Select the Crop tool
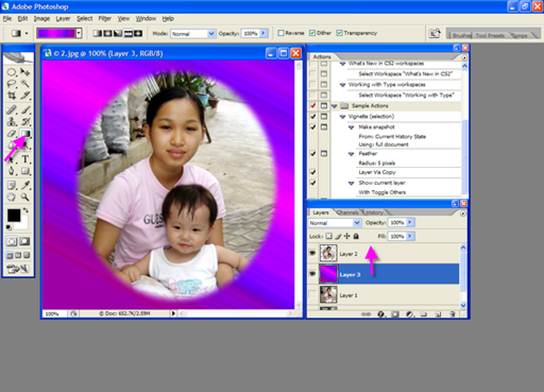The height and width of the screenshot is (392, 544). 11,95
